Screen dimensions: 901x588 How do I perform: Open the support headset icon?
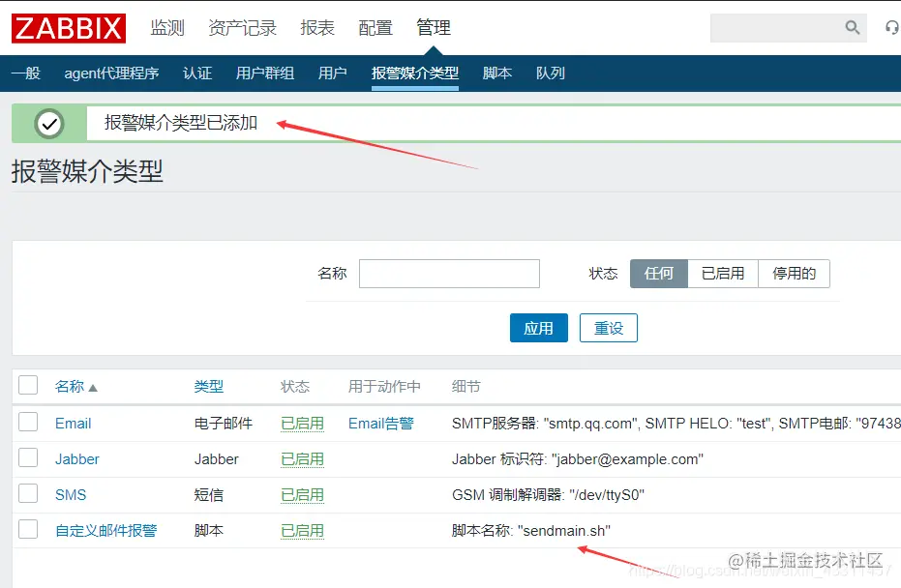[892, 27]
